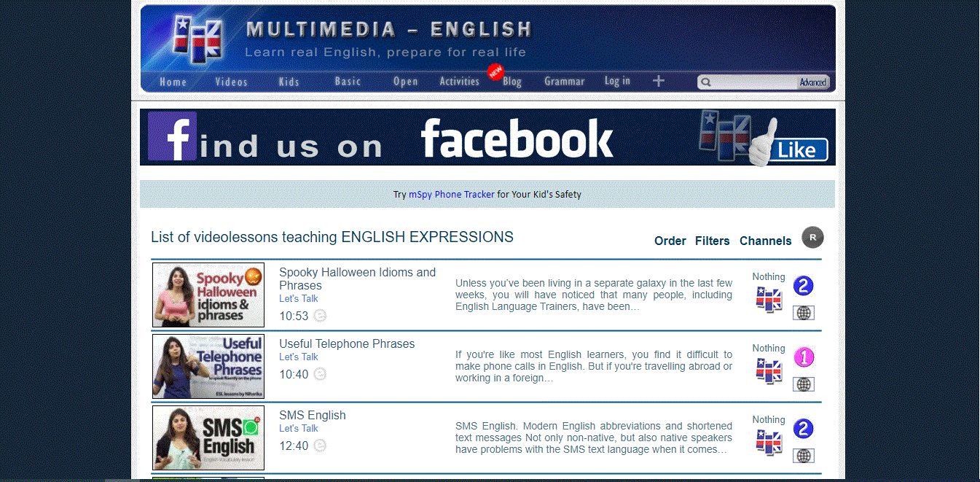Image resolution: width=980 pixels, height=482 pixels.
Task: Open the Blog page
Action: pos(512,82)
